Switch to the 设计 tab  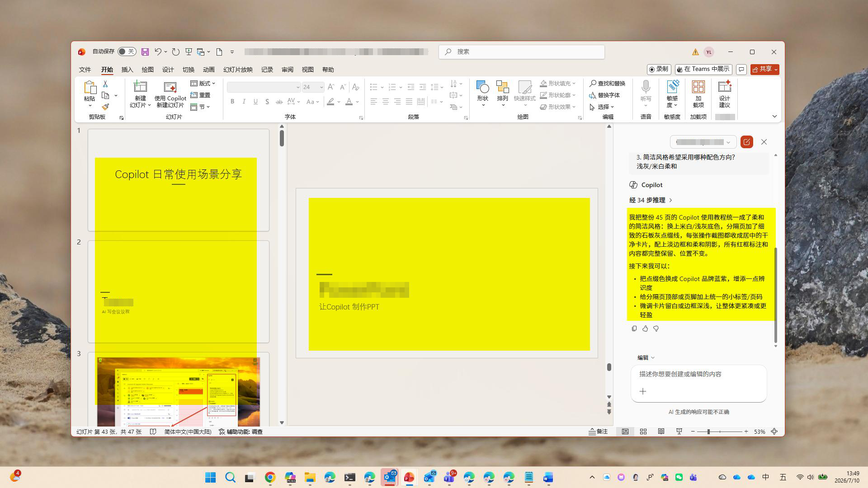point(168,70)
